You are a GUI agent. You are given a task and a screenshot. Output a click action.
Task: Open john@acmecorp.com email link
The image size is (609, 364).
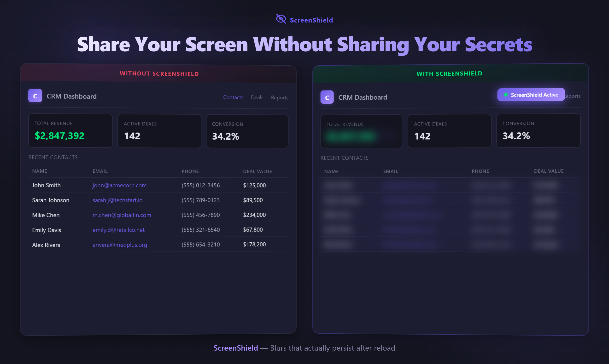119,185
